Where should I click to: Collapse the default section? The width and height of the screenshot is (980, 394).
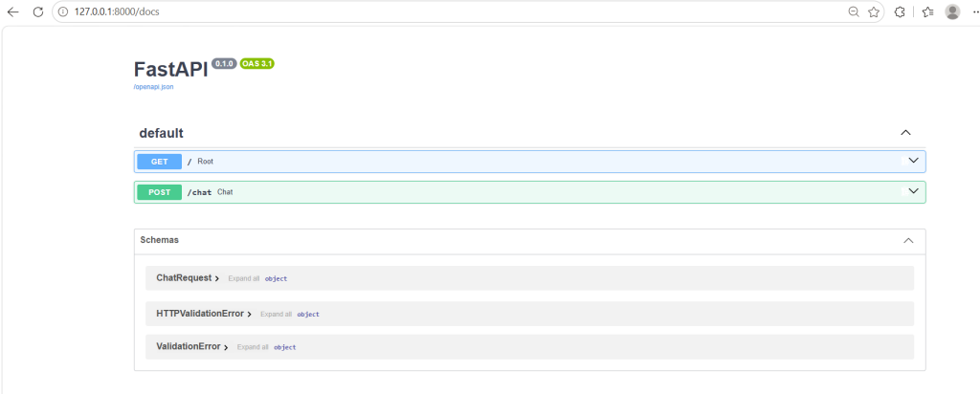(x=905, y=132)
